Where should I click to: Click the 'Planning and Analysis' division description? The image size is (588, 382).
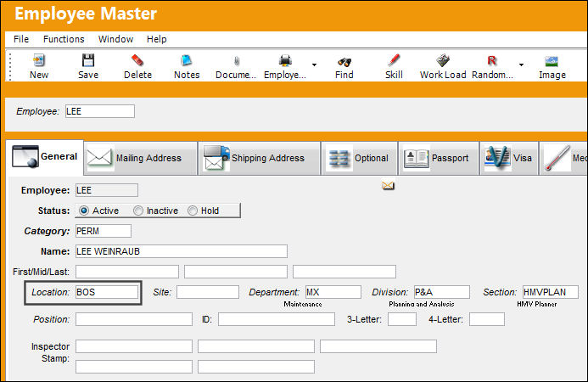tap(422, 304)
